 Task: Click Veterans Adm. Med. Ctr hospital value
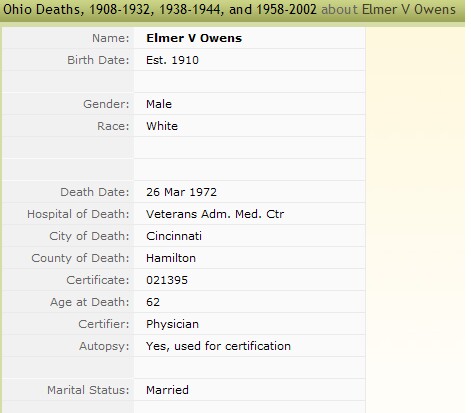pyautogui.click(x=215, y=214)
